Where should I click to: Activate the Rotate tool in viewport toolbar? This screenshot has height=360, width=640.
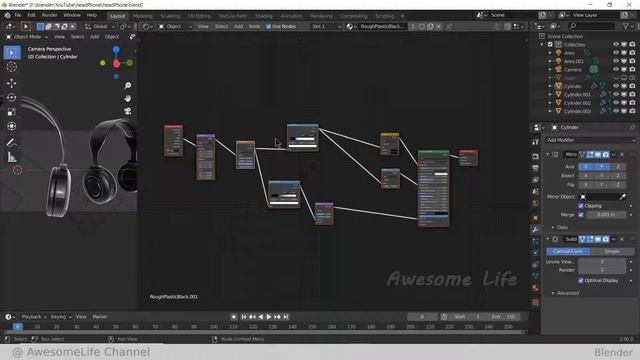[12, 98]
